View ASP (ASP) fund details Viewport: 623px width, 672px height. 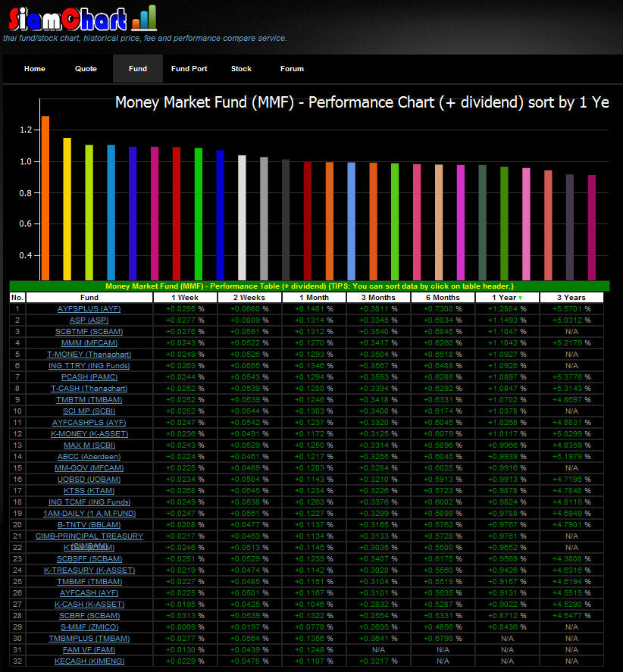click(x=89, y=320)
